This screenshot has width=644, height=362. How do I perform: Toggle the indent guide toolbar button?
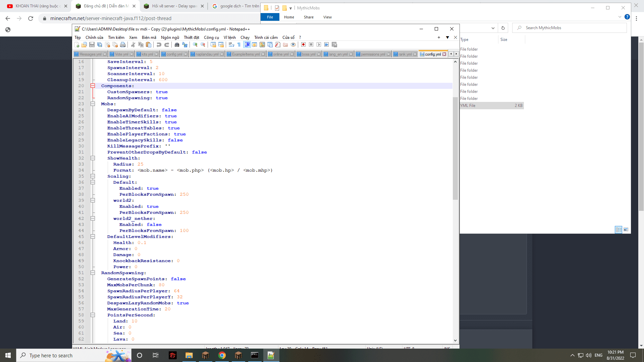(247, 45)
